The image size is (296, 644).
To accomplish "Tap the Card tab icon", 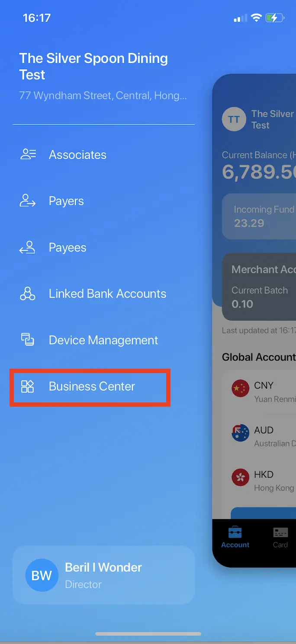I will point(280,532).
